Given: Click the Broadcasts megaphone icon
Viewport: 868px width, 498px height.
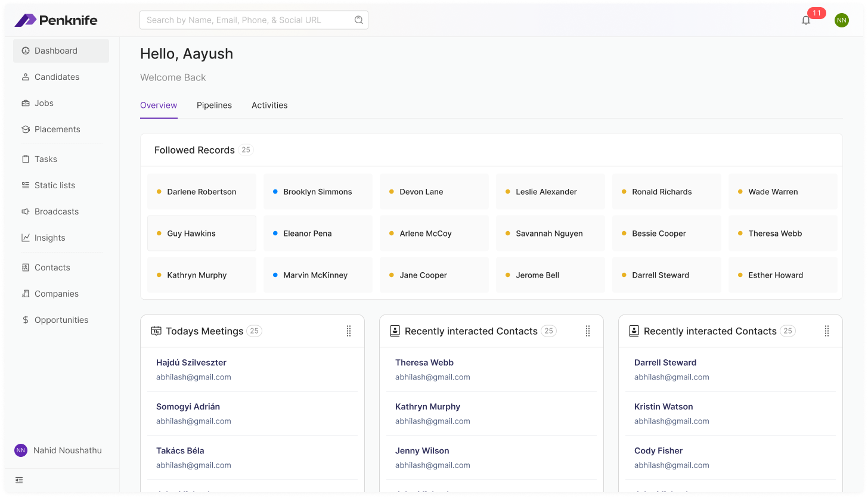Looking at the screenshot, I should 26,211.
